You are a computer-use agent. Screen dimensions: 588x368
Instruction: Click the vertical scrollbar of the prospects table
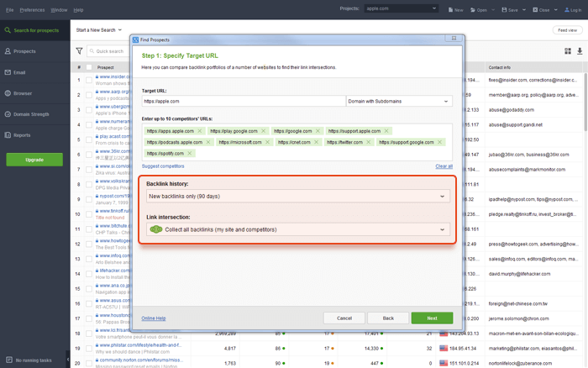click(x=585, y=102)
